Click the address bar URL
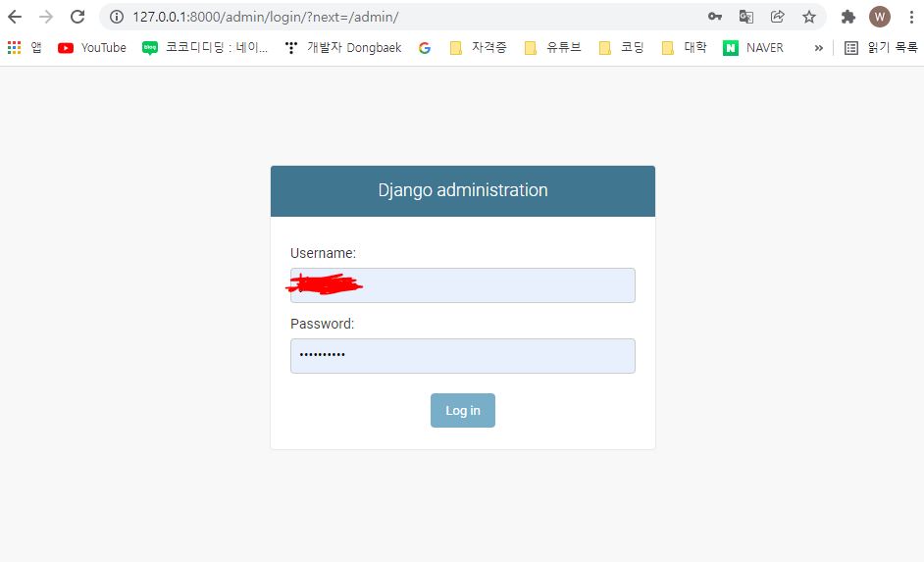The height and width of the screenshot is (562, 924). (x=265, y=17)
